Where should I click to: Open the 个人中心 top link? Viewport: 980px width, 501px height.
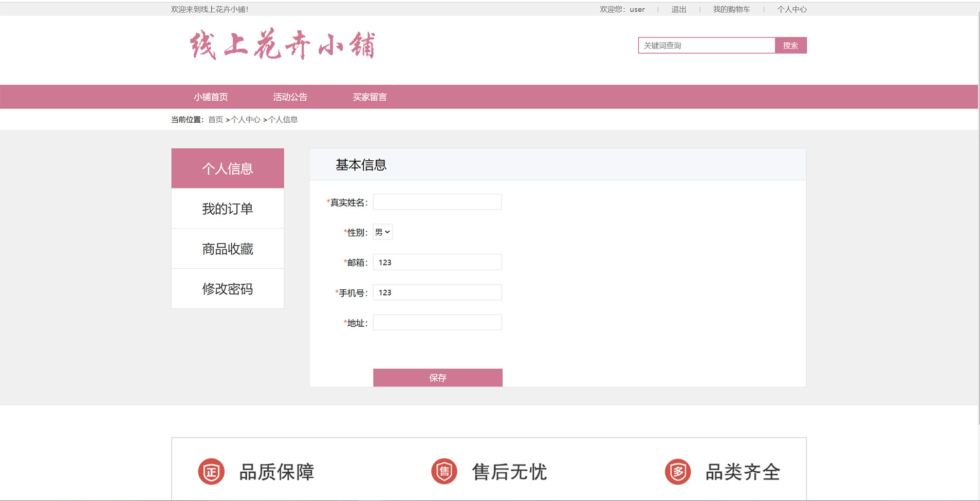pyautogui.click(x=792, y=9)
